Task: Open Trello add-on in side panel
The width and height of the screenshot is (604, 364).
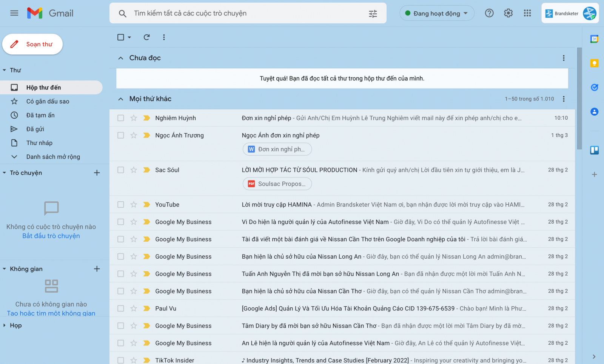Action: [594, 150]
